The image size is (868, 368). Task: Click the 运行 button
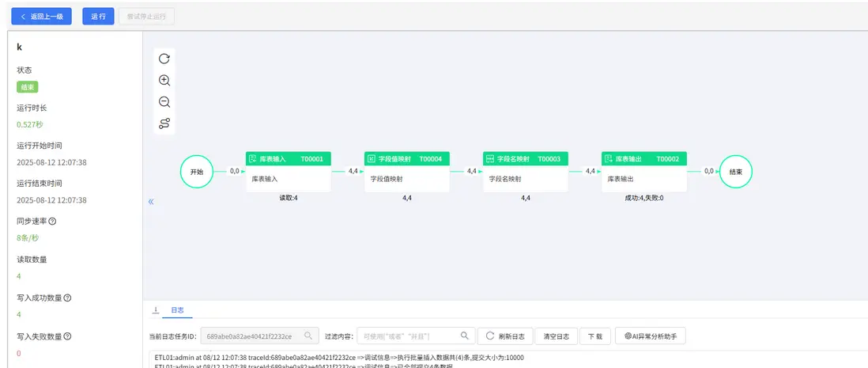(99, 17)
